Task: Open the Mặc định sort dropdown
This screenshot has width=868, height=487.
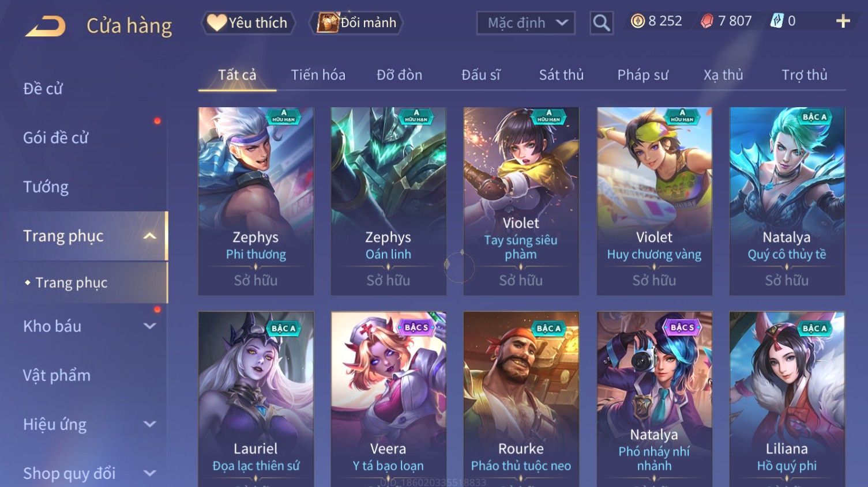Action: click(525, 23)
